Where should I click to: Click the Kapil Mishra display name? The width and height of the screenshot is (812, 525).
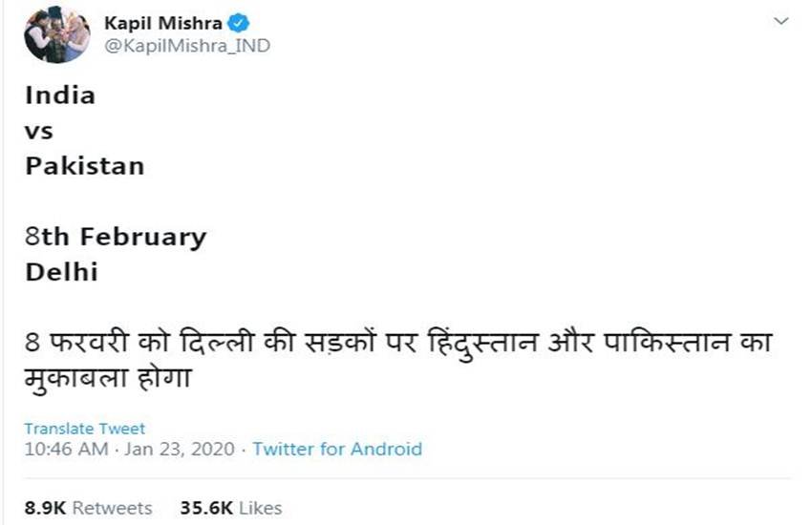click(162, 23)
